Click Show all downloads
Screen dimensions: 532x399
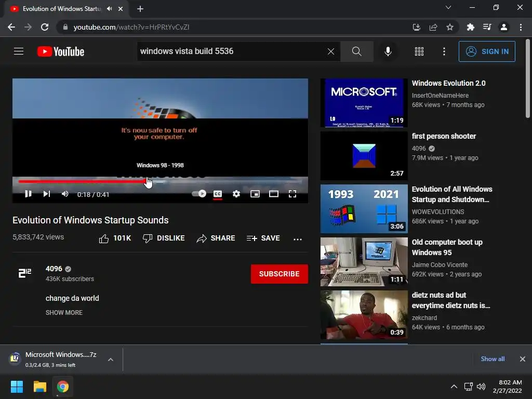493,358
